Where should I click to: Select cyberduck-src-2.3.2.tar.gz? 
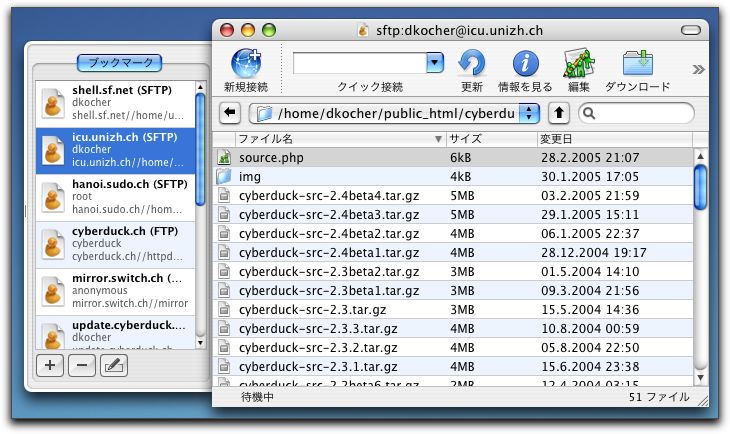453,348
